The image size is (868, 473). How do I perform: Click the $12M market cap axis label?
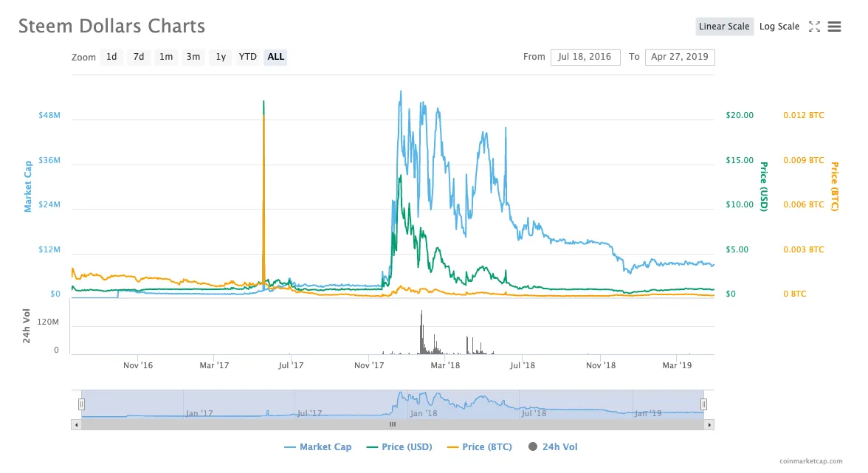click(x=49, y=249)
